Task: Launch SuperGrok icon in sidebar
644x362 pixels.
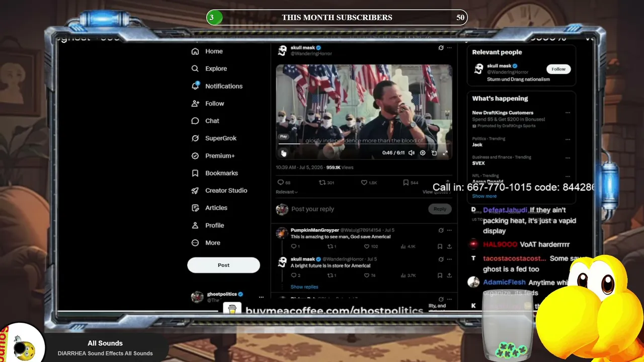Action: [195, 138]
